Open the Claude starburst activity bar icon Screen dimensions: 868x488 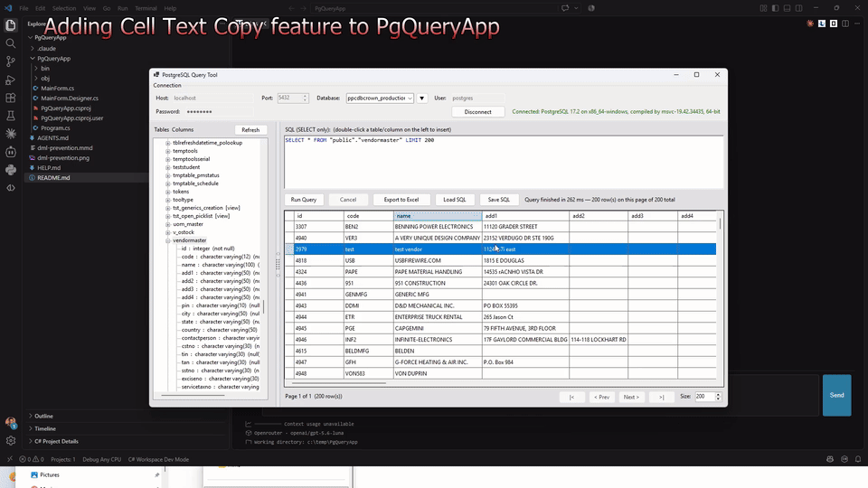[x=11, y=134]
